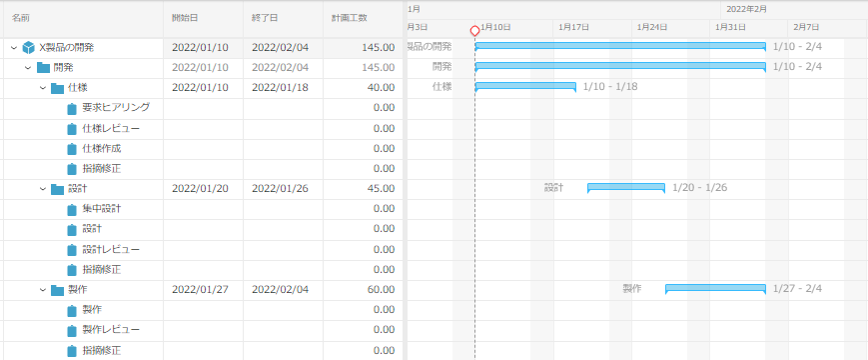The height and width of the screenshot is (360, 868).
Task: Select the 要求ヒアリング task clipboard icon
Action: 71,109
